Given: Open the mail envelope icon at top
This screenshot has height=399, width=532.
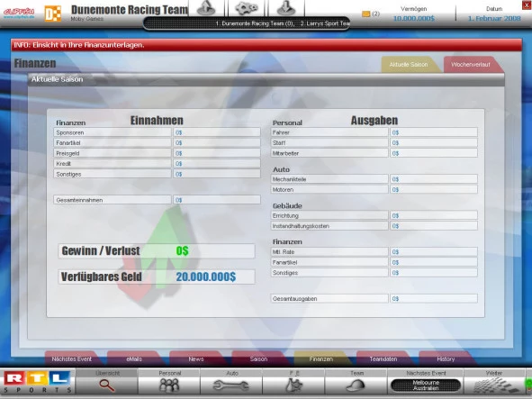Looking at the screenshot, I should tap(365, 14).
